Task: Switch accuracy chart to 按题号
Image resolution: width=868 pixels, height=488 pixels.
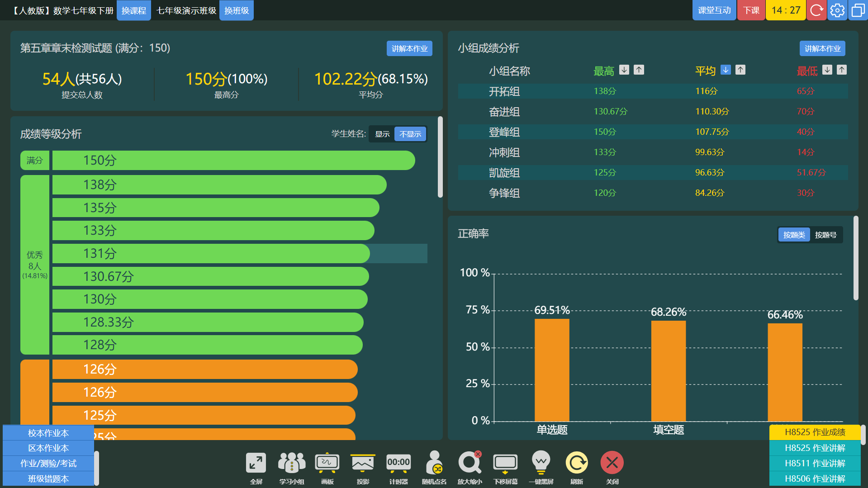Action: 825,235
